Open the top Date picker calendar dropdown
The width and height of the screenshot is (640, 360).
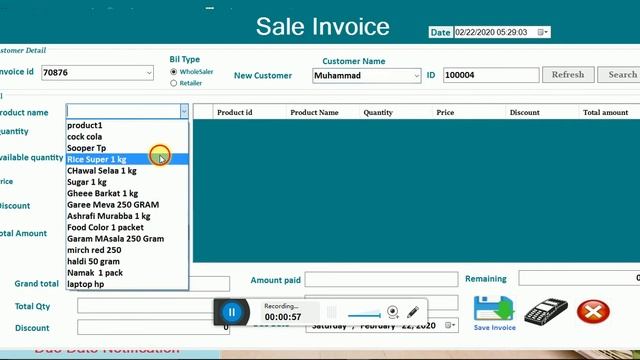click(x=543, y=32)
